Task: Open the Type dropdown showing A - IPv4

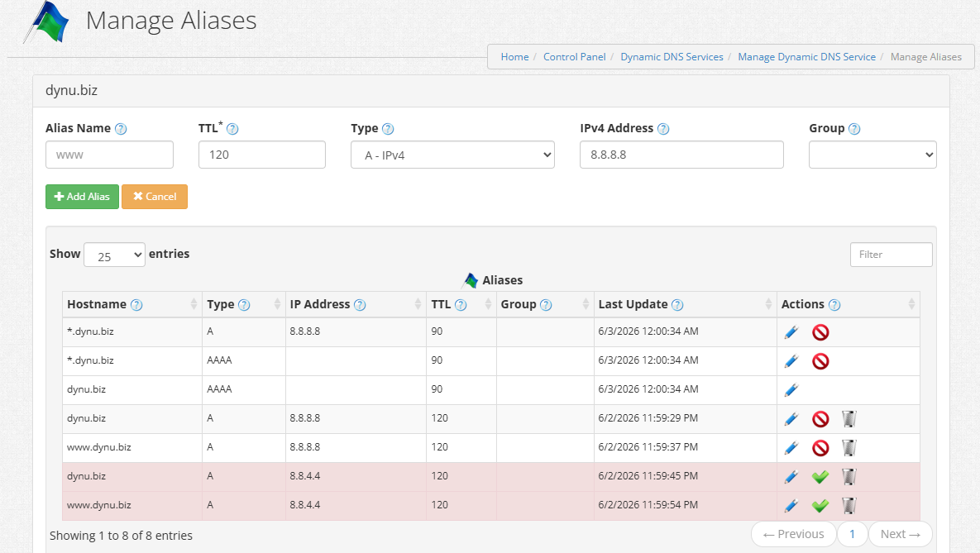Action: pos(452,155)
